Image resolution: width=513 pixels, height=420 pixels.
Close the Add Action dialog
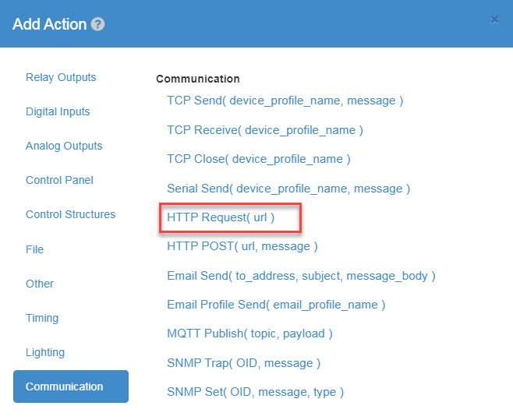pos(494,20)
